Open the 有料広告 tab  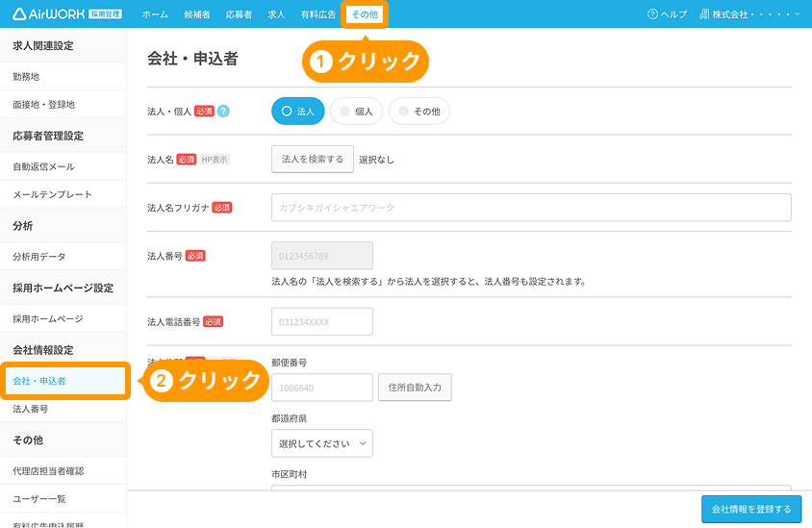pyautogui.click(x=317, y=14)
